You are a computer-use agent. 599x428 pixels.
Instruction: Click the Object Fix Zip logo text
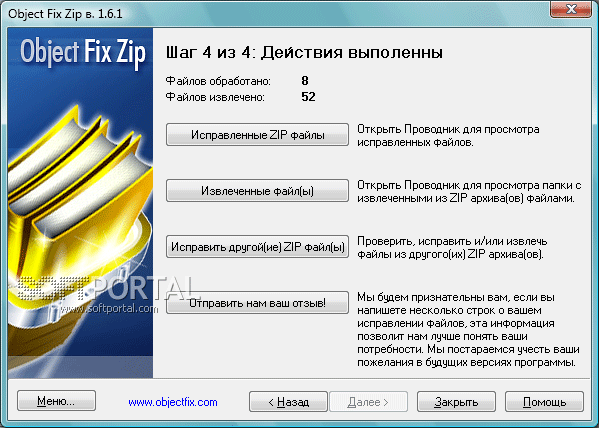click(83, 53)
